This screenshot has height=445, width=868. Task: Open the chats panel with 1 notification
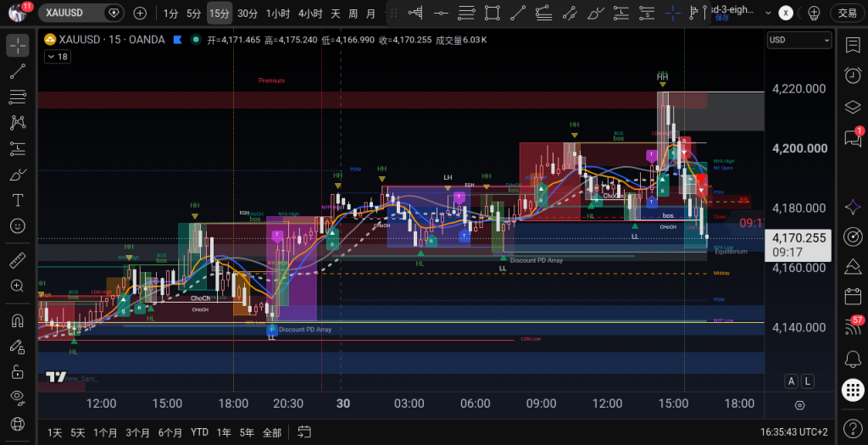tap(853, 137)
